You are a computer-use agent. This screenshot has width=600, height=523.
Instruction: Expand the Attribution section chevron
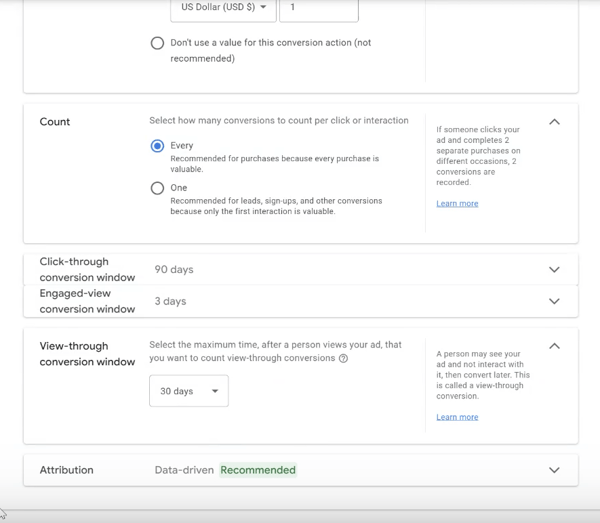(x=555, y=470)
